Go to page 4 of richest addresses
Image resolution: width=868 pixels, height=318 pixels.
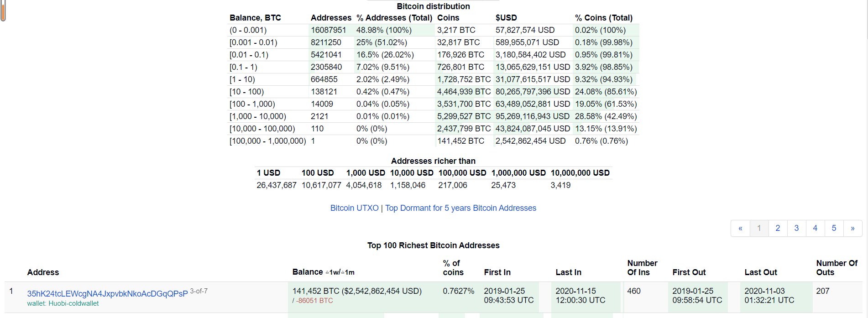(x=815, y=228)
